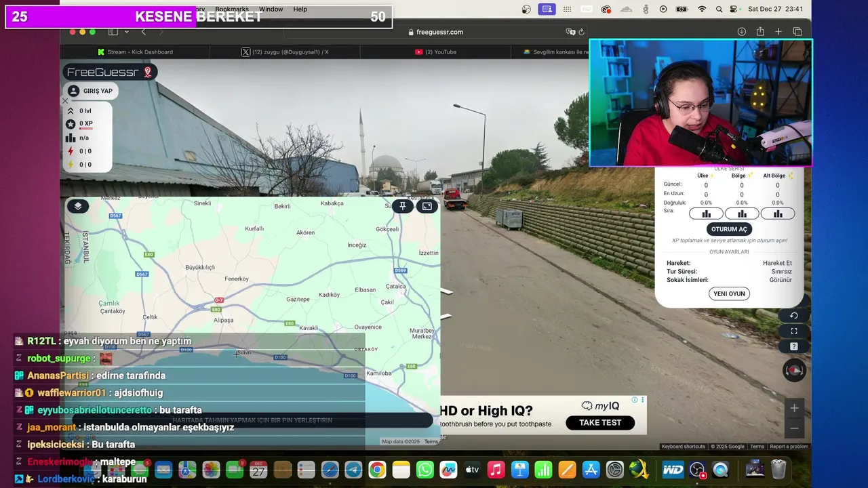Toggle the Safari sidebar

(x=113, y=32)
